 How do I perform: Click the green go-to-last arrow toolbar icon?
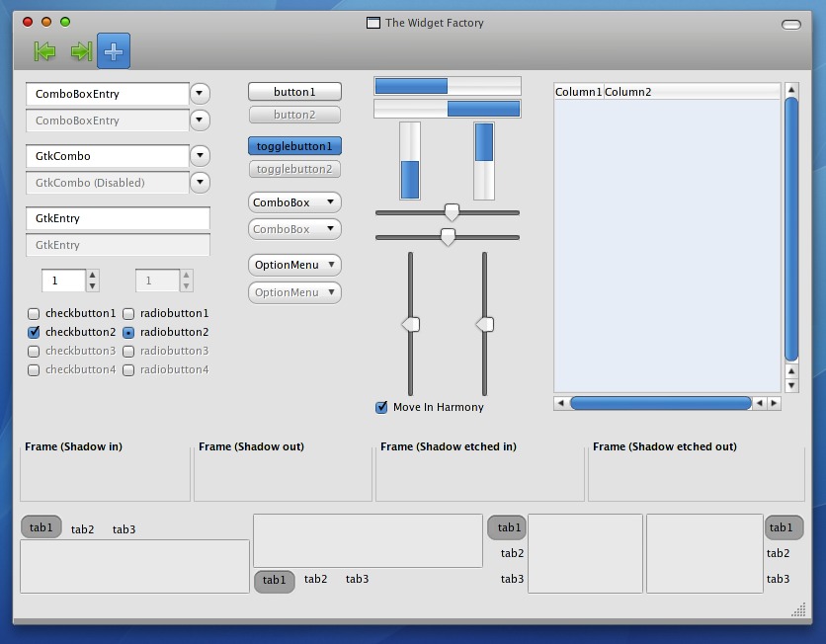[81, 51]
